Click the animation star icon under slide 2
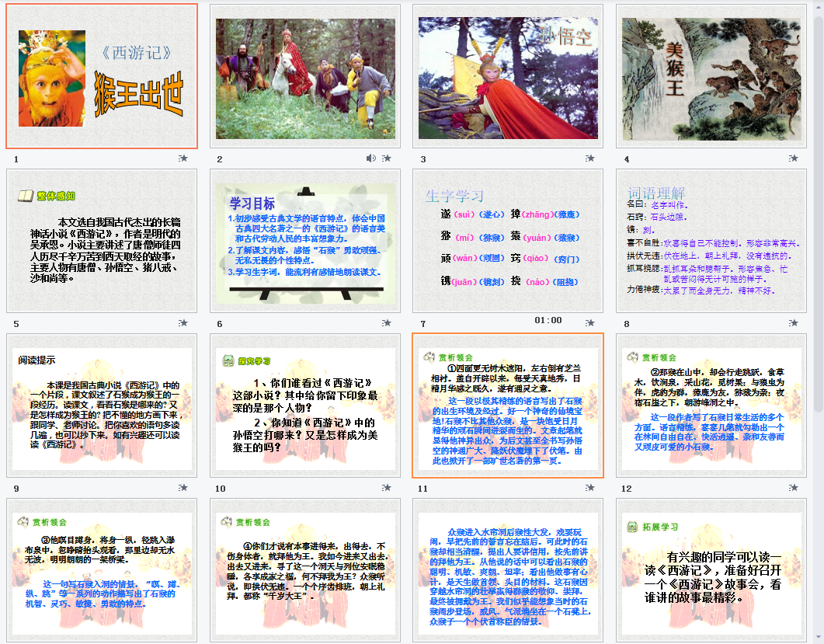This screenshot has width=824, height=644. pyautogui.click(x=386, y=158)
